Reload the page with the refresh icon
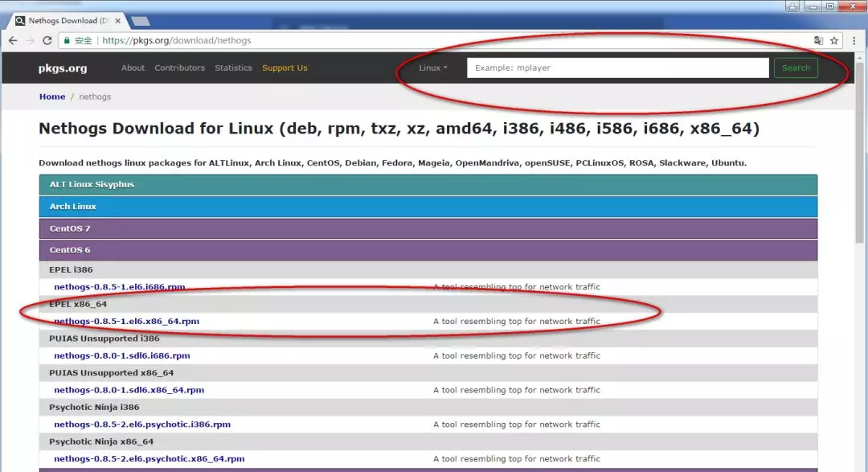The height and width of the screenshot is (472, 868). point(47,40)
